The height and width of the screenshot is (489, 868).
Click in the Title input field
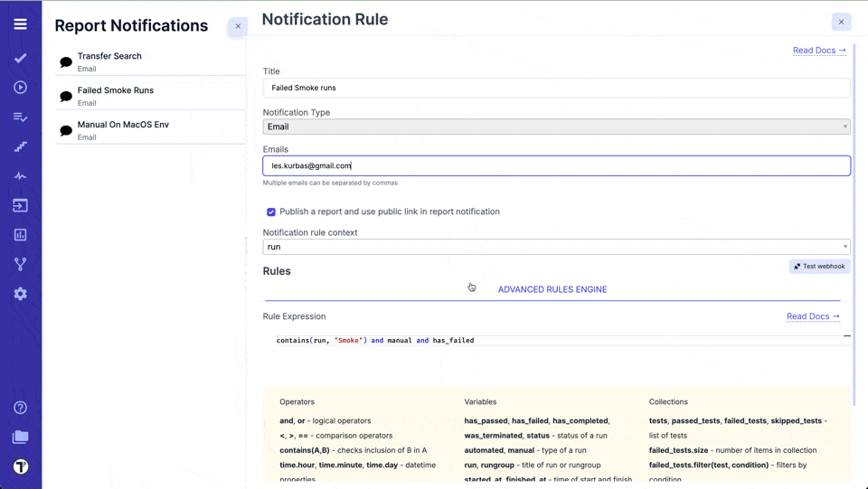coord(556,88)
